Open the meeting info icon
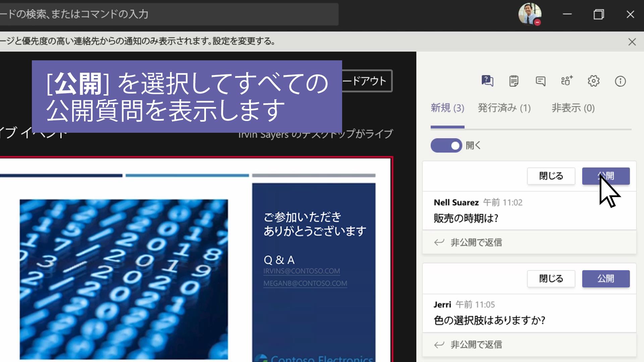The width and height of the screenshot is (644, 362). coord(620,81)
